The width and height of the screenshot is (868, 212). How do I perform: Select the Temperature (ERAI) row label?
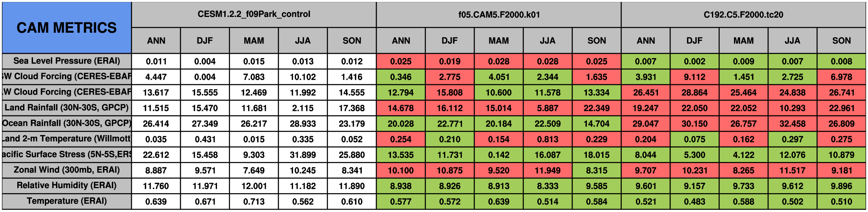coord(66,201)
